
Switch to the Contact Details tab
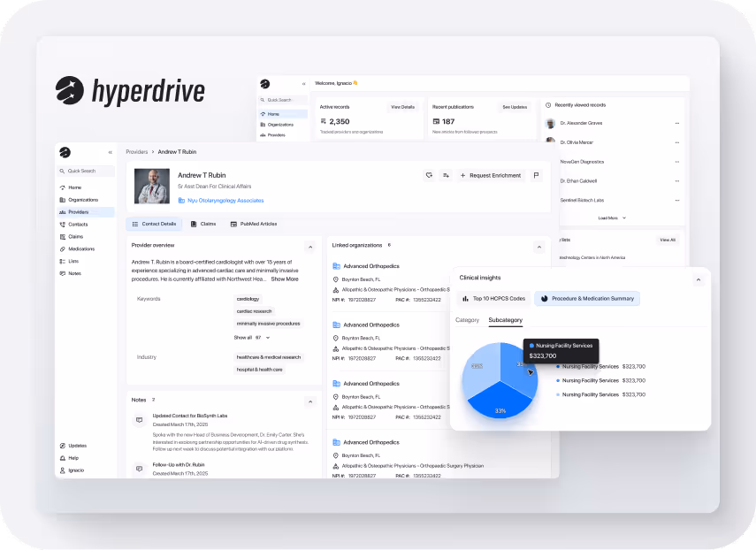[x=154, y=224]
